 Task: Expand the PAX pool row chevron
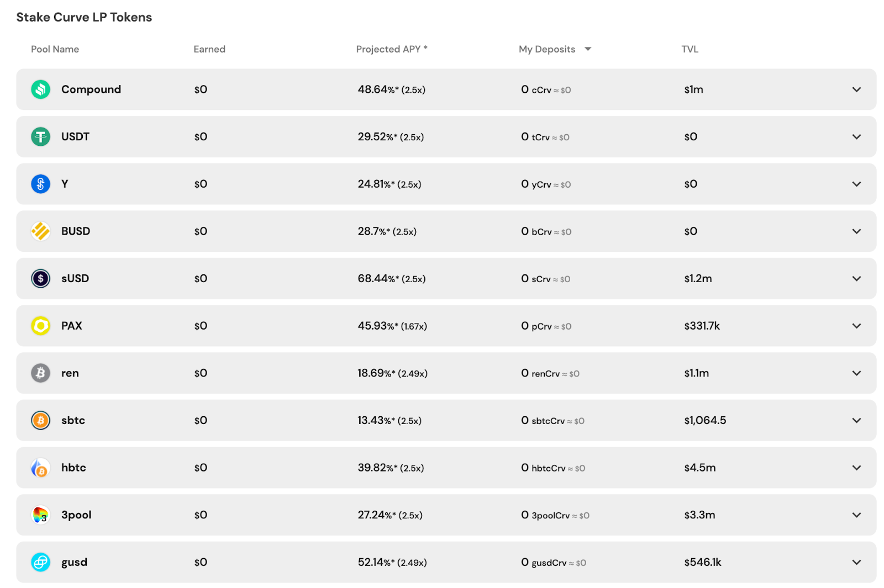pos(856,326)
